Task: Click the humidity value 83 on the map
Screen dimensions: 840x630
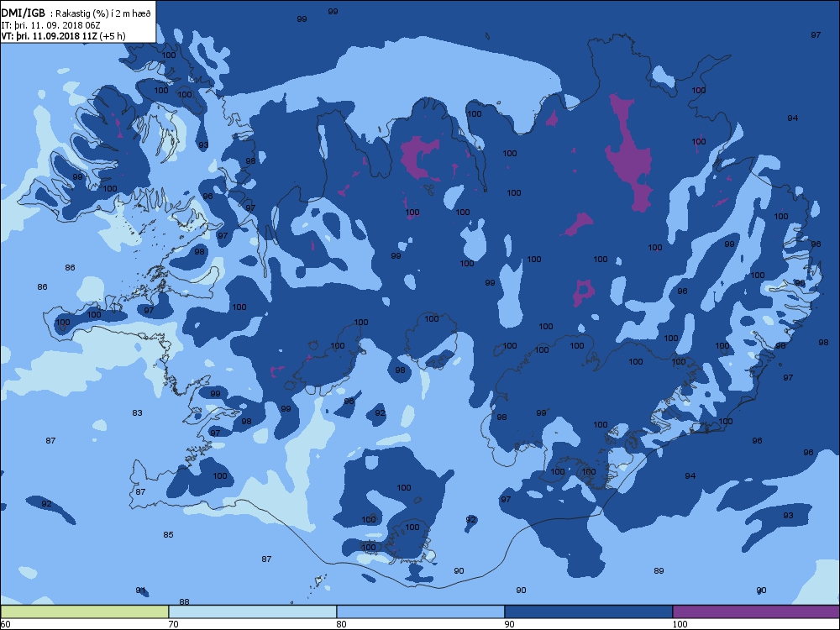Action: (137, 412)
